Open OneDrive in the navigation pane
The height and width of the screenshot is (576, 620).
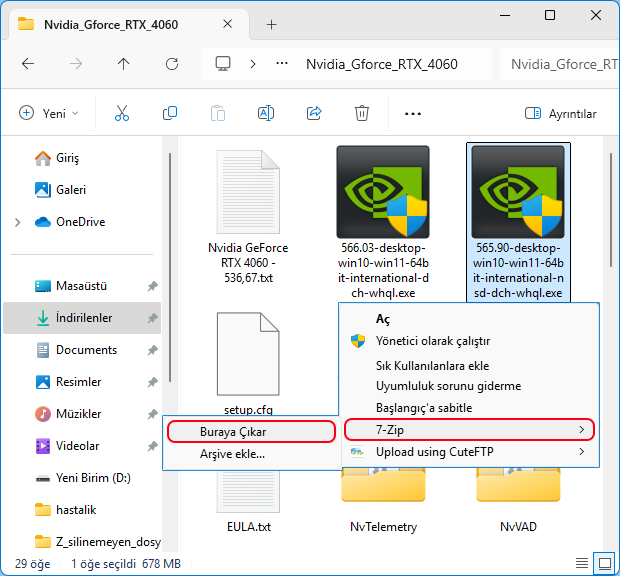(x=81, y=222)
